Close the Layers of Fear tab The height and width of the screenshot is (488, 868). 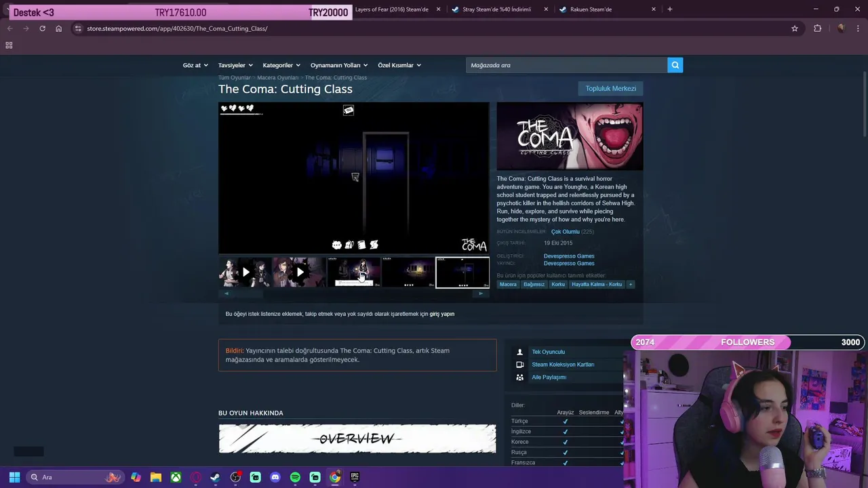pyautogui.click(x=438, y=9)
